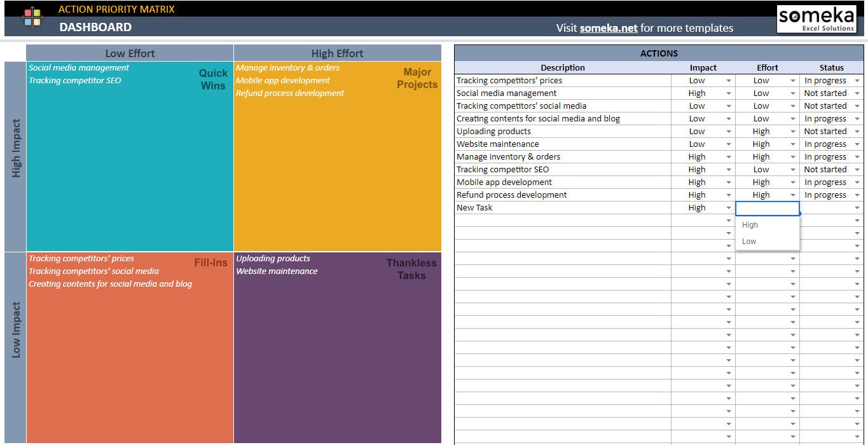Screen dimensions: 868x445
Task: Open the Effort dropdown for Mobile app development
Action: pos(792,182)
